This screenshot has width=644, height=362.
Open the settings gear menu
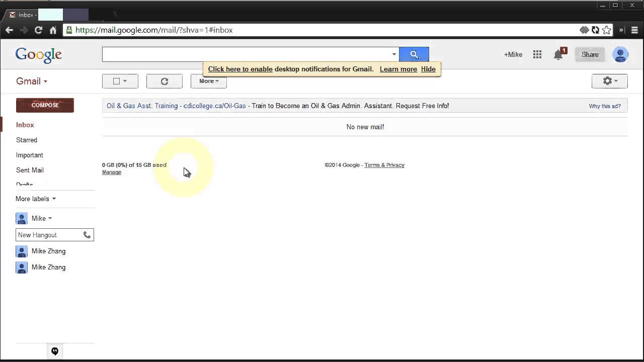click(x=610, y=81)
